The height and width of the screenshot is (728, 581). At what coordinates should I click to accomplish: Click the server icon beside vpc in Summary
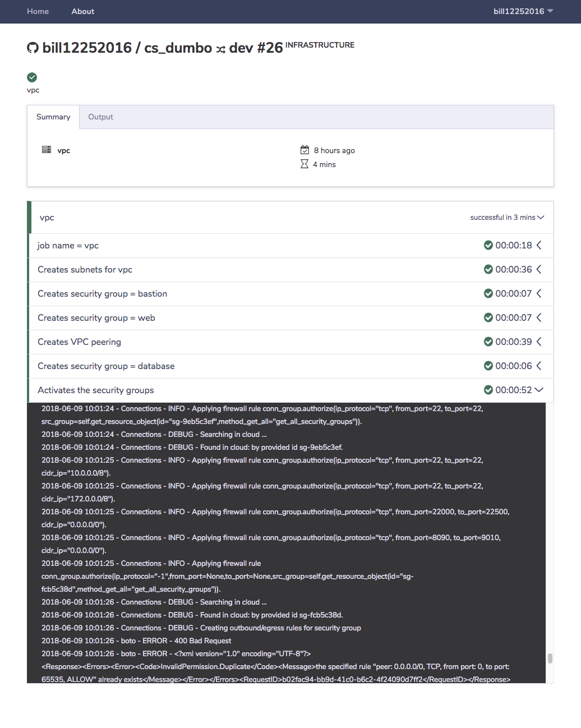[x=47, y=150]
